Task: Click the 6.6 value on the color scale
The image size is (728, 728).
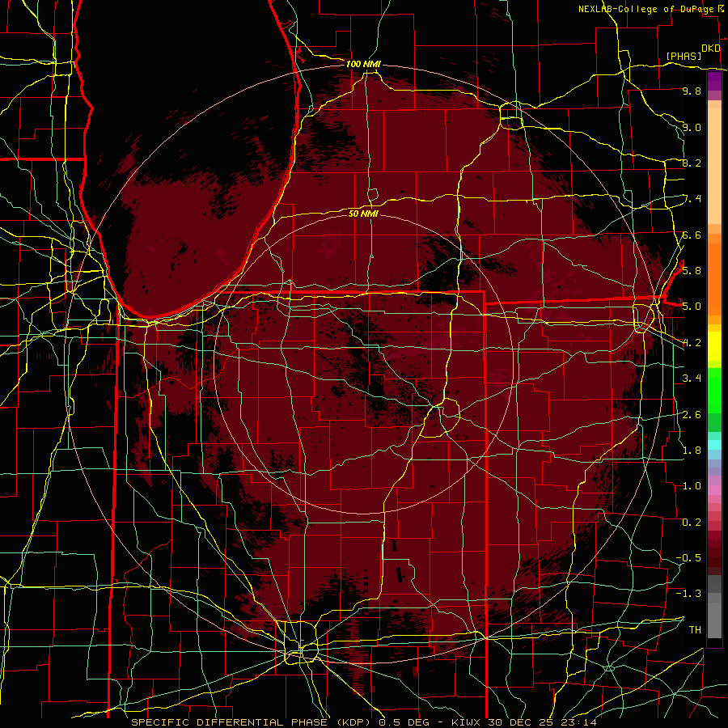Action: tap(692, 235)
